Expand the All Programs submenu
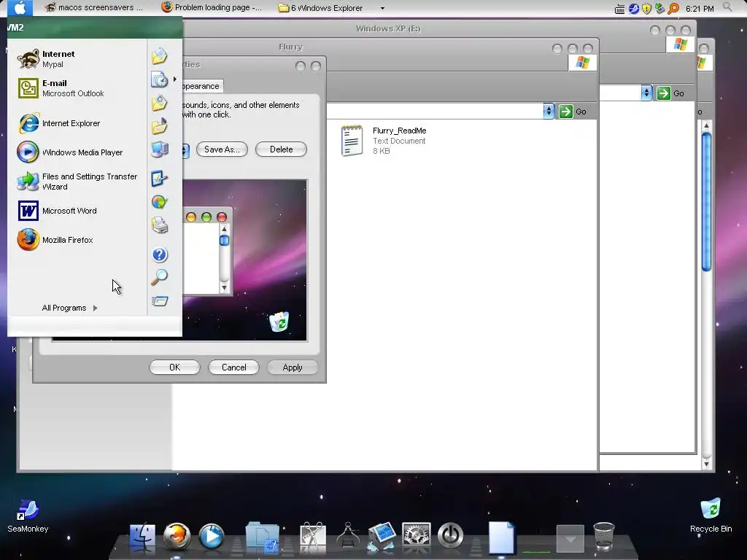 click(69, 308)
